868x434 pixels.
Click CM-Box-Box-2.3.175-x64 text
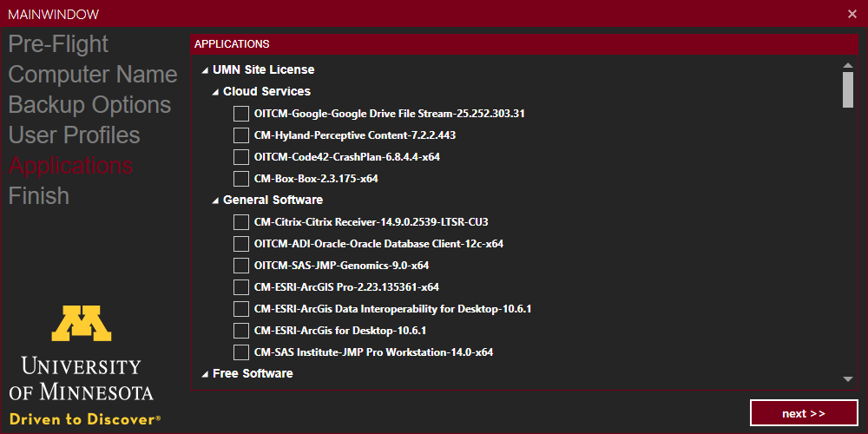pos(316,179)
